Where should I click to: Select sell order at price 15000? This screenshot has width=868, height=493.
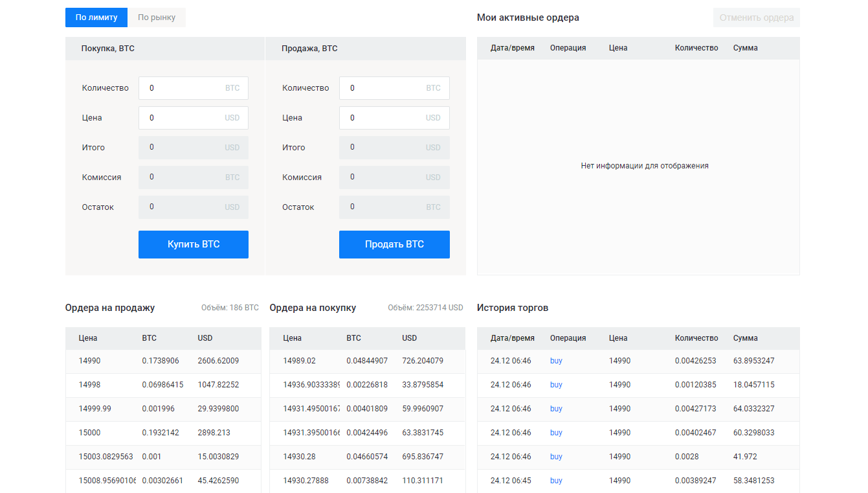coord(163,433)
